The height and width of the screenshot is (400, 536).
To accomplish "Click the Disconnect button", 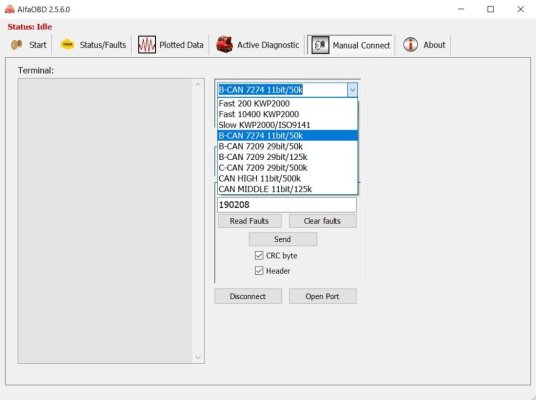I will (x=248, y=296).
